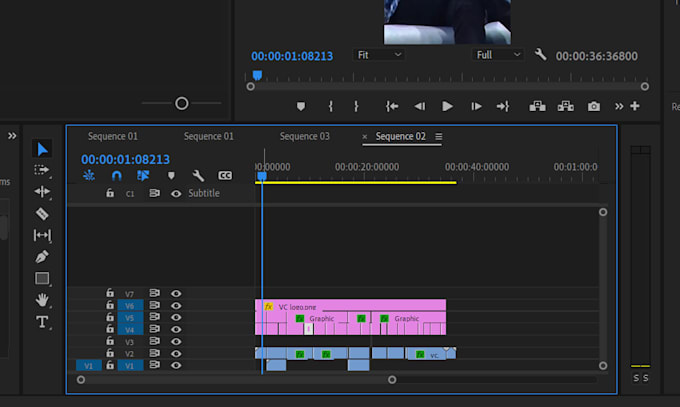Hide track V6 with eye icon

tap(176, 305)
